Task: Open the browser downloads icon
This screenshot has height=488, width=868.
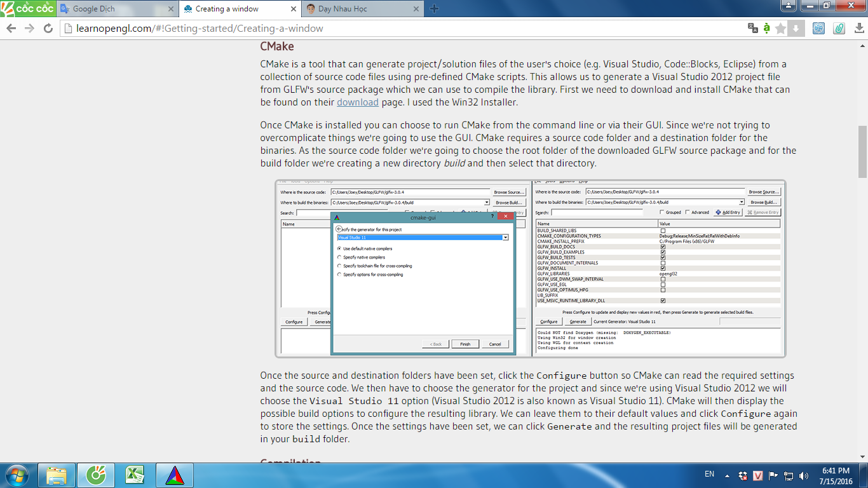Action: click(859, 29)
